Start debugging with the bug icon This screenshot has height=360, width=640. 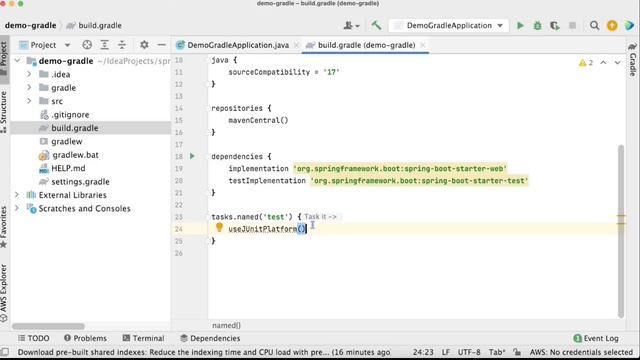pos(537,25)
